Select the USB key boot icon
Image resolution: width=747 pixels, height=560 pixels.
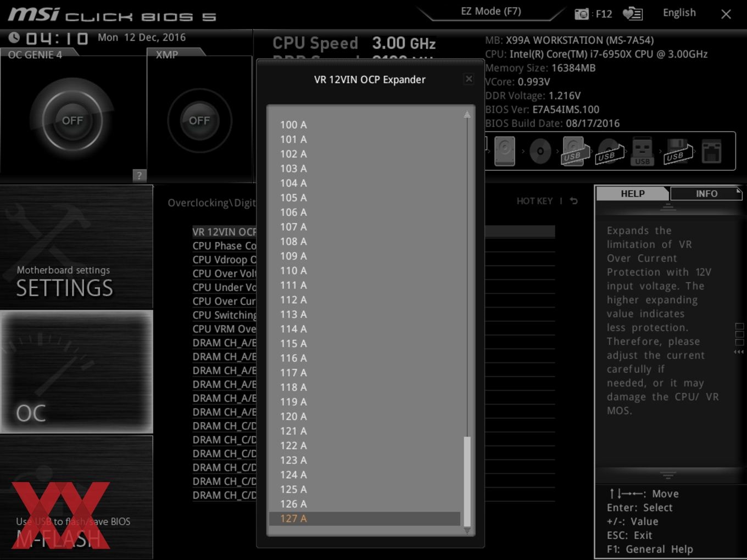click(x=642, y=152)
